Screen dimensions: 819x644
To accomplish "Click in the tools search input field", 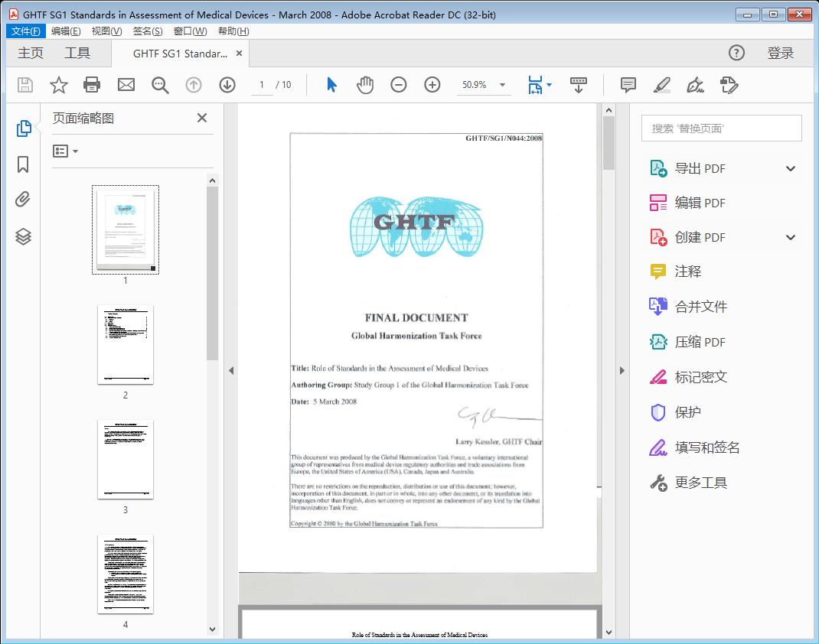I will click(720, 128).
